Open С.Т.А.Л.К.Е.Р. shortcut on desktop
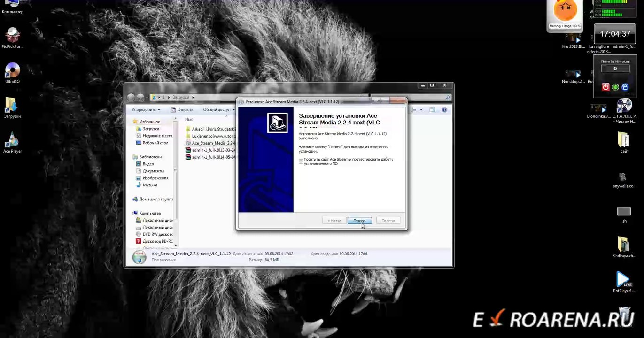This screenshot has height=338, width=644. tap(624, 111)
